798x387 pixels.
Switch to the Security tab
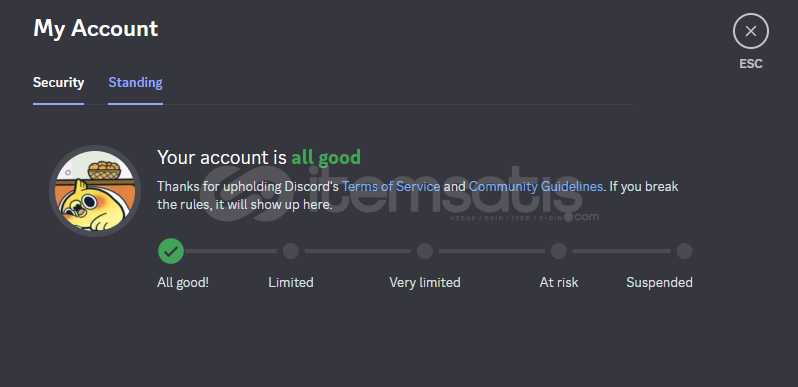(59, 82)
